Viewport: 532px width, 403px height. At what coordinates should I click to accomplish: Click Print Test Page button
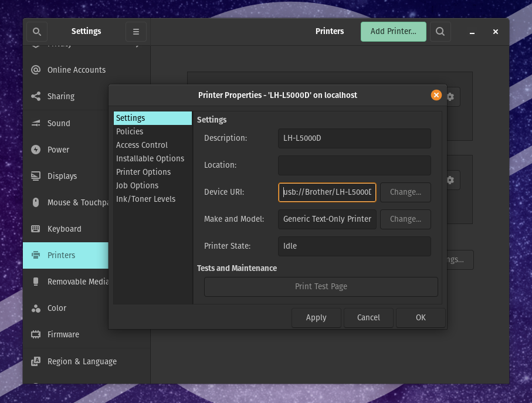tap(321, 286)
